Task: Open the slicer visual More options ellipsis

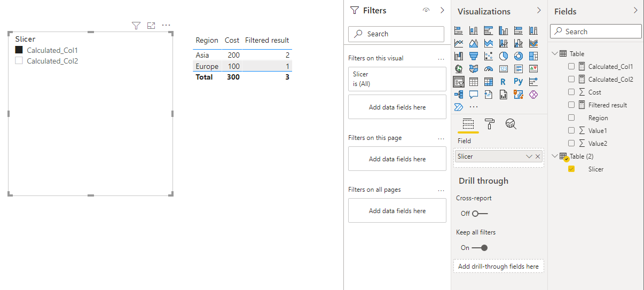Action: pos(166,25)
